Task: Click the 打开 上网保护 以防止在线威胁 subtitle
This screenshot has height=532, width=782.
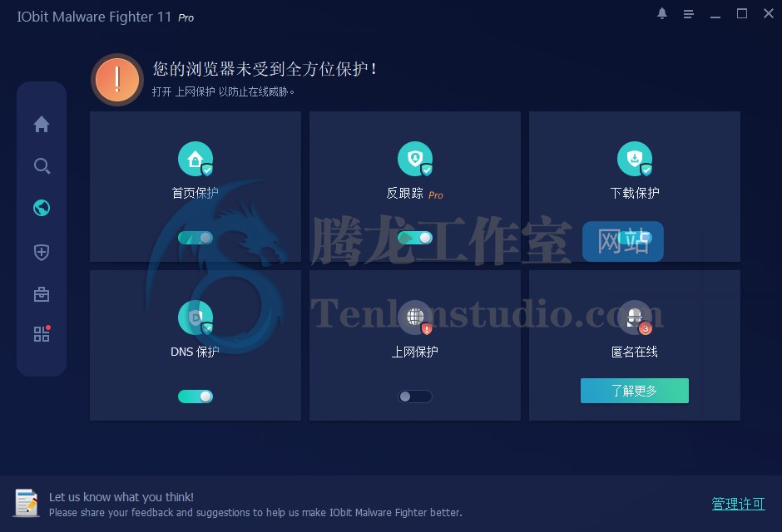Action: [x=223, y=91]
